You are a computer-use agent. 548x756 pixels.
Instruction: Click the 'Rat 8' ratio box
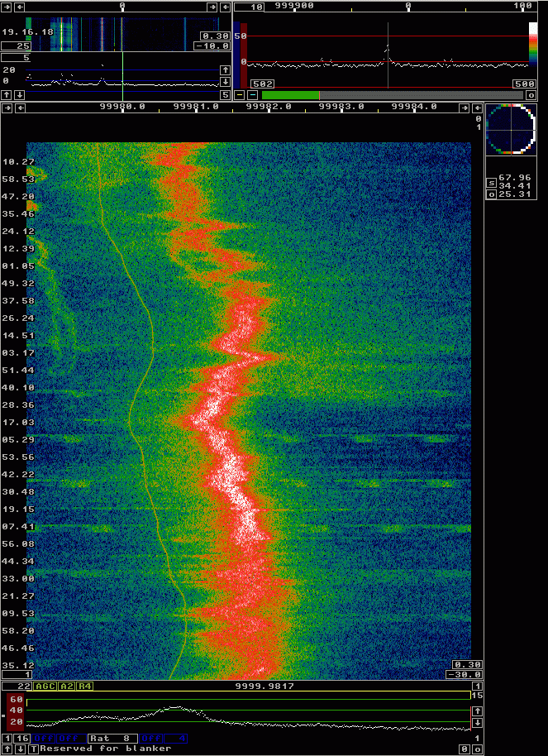[x=112, y=739]
